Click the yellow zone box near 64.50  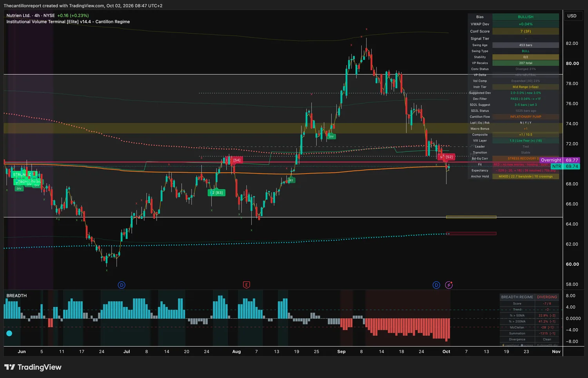click(x=471, y=217)
